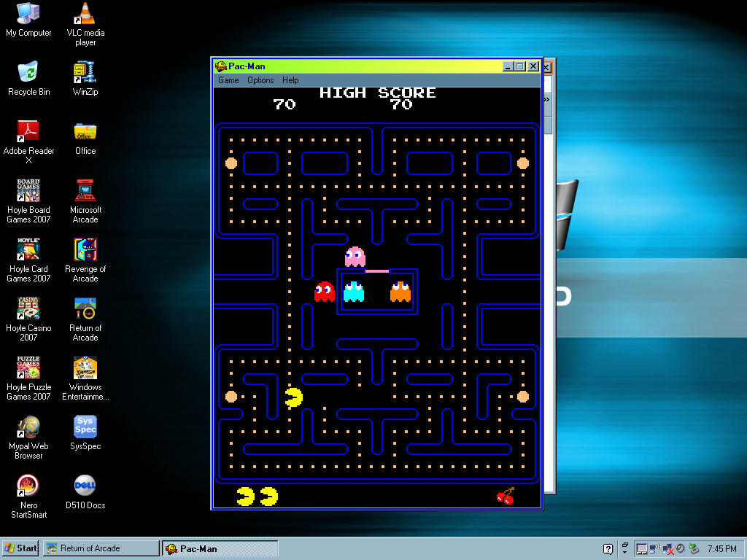This screenshot has width=747, height=560.
Task: Click the Start button
Action: point(20,548)
